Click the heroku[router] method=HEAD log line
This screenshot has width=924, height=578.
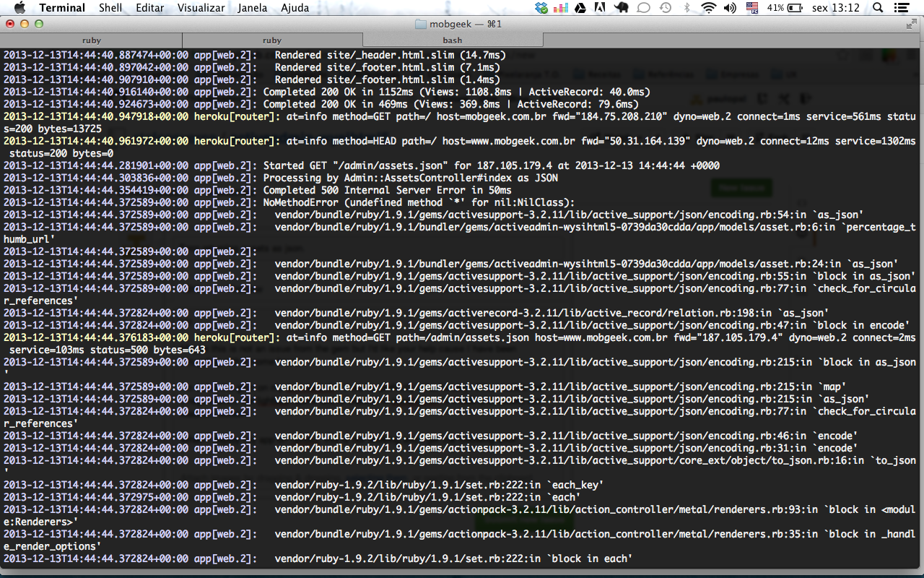pos(459,147)
